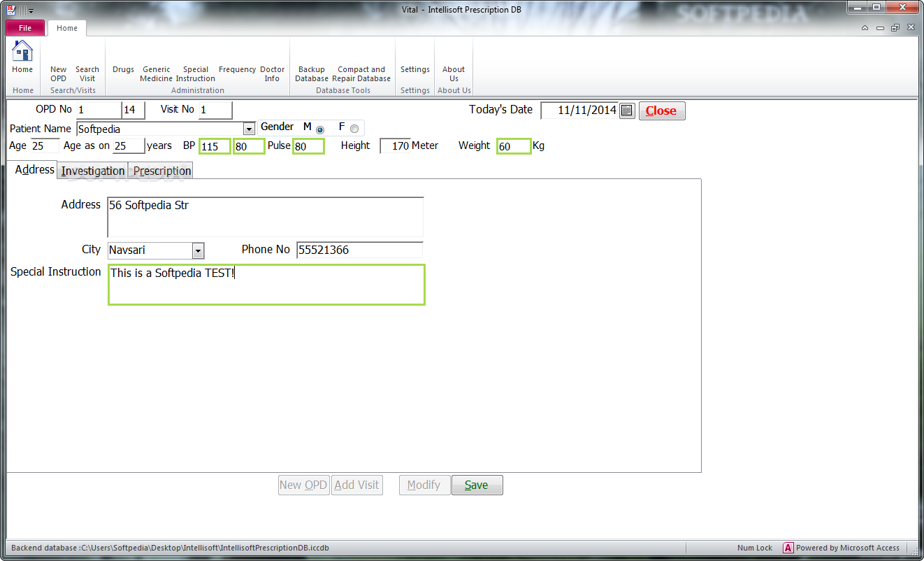Open Settings from the ribbon
The height and width of the screenshot is (561, 924).
pos(415,69)
